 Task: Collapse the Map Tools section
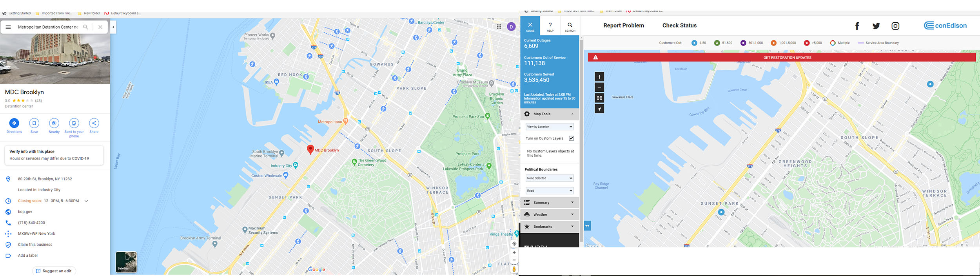click(x=550, y=114)
